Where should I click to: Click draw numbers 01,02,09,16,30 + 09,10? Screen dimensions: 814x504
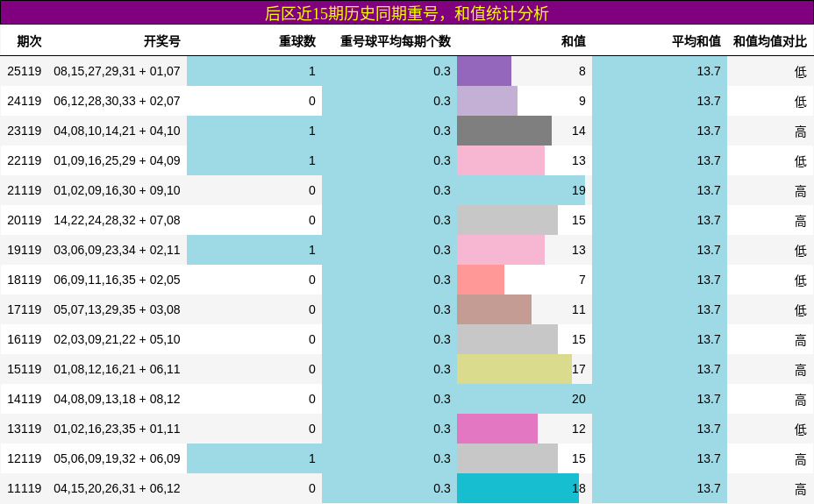(117, 190)
